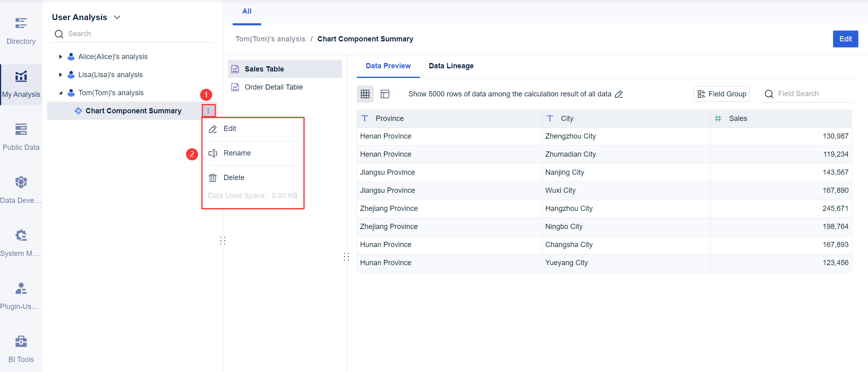Open the Plugin-Users section

point(21,295)
